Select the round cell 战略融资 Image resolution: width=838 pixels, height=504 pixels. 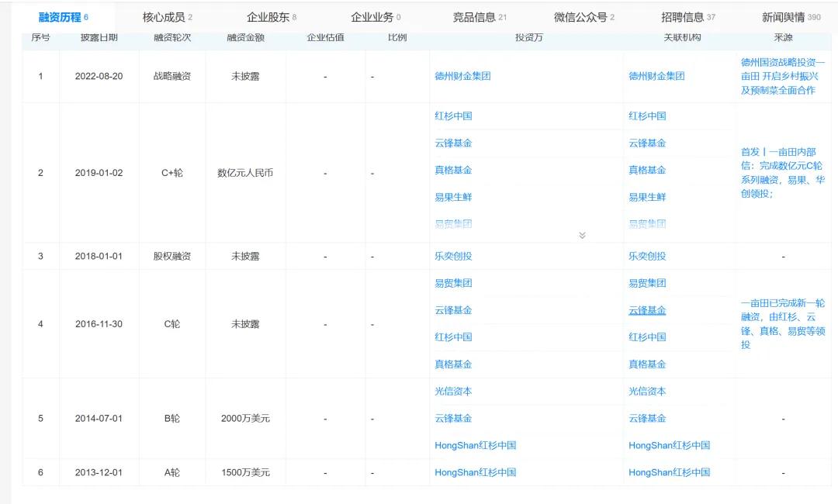click(172, 76)
